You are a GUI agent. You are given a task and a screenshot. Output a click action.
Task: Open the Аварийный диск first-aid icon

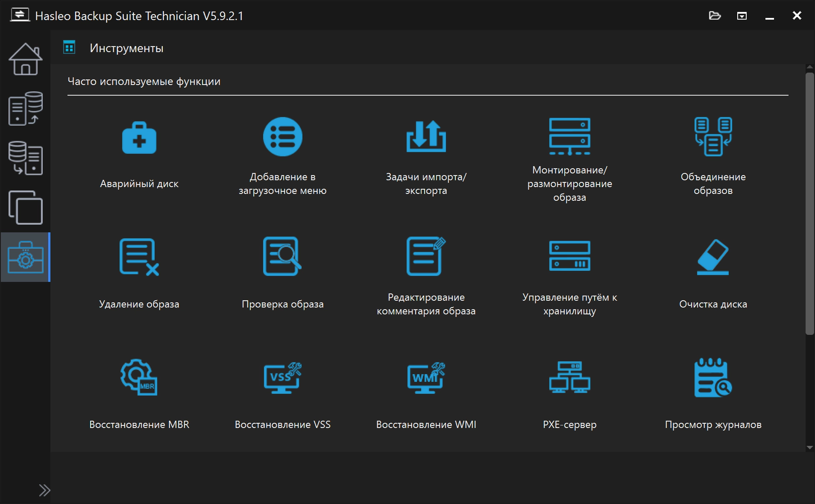point(139,138)
